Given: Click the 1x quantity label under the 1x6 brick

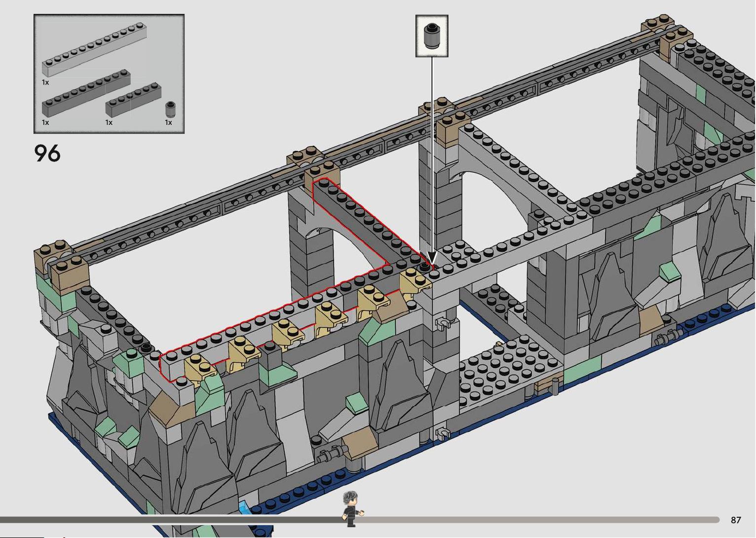Looking at the screenshot, I should (x=109, y=122).
